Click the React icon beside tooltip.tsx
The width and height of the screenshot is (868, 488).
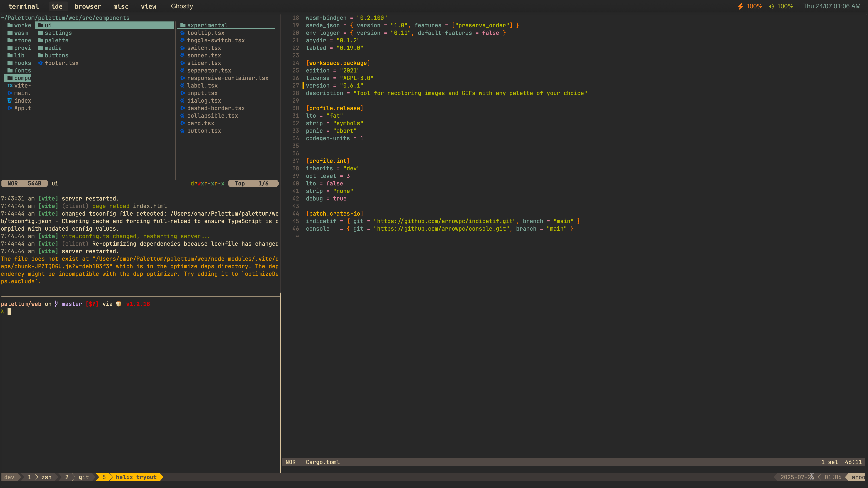click(183, 33)
